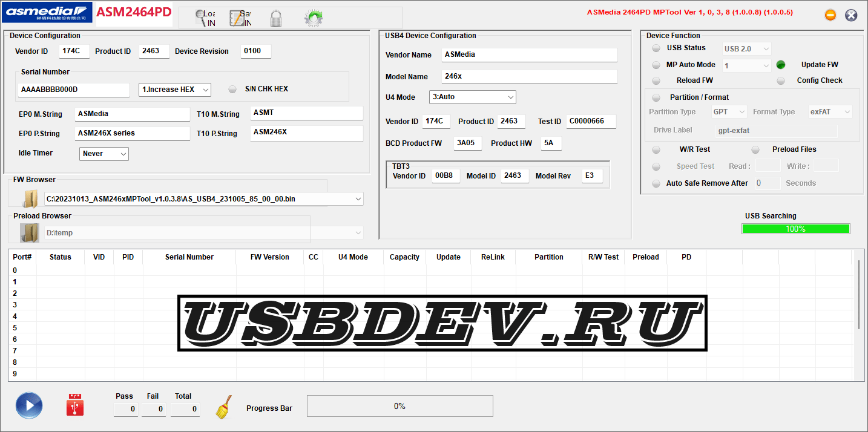
Task: Click the Device Configuration Vendor ID field
Action: 74,51
